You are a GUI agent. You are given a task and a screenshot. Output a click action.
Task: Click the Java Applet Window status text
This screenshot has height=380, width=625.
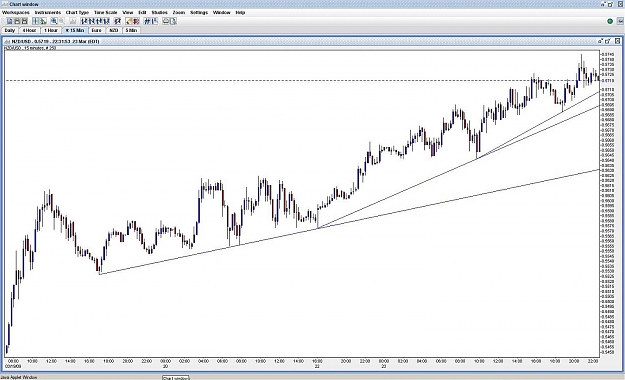(x=19, y=377)
